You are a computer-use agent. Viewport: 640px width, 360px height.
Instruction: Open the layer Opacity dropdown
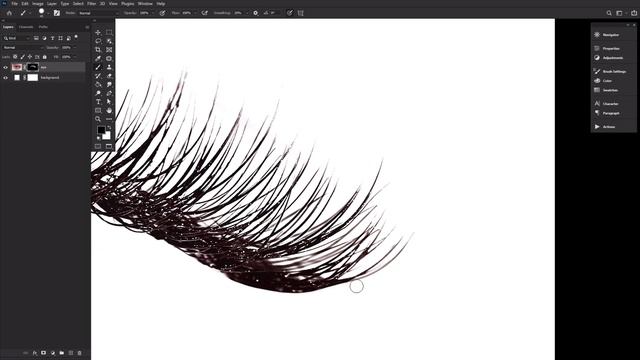[75, 48]
